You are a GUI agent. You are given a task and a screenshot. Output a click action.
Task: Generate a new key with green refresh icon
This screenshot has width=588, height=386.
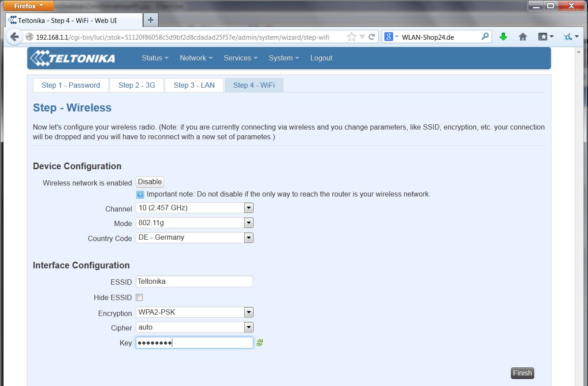pos(260,342)
